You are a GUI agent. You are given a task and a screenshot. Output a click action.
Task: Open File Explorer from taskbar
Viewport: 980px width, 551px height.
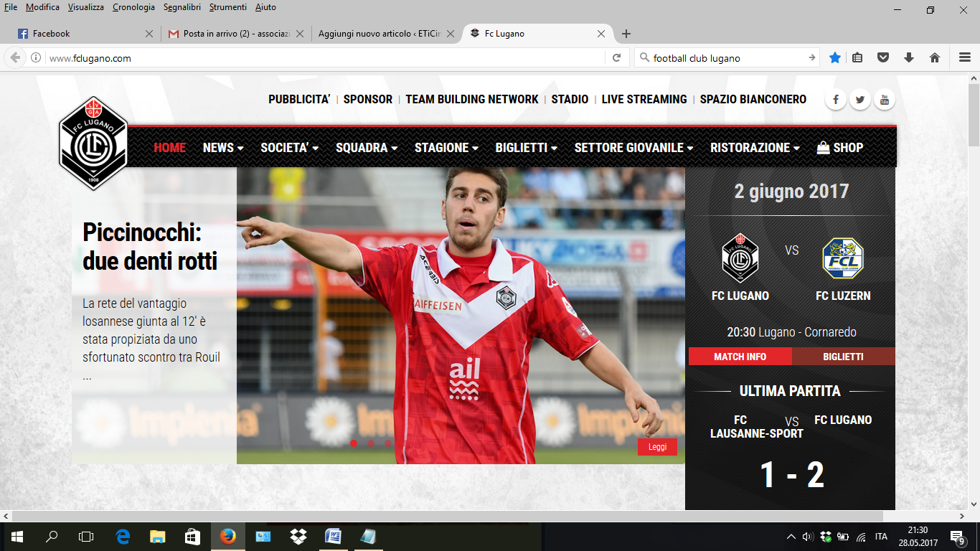[x=158, y=536]
